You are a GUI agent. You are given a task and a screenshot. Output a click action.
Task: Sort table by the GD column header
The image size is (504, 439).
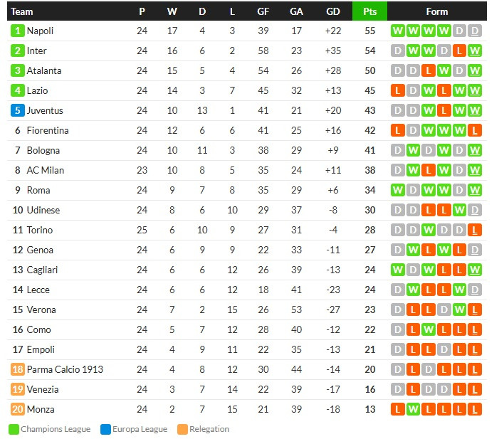pos(333,11)
